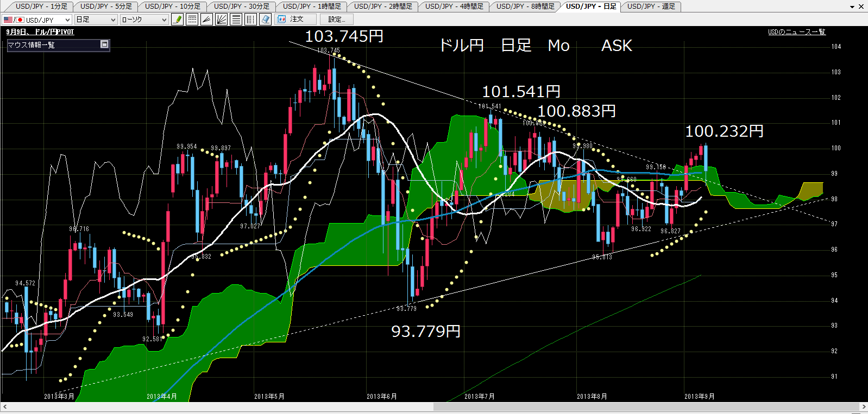Screen dimensions: 868x414
Task: Click the 94.572 price marker on chart
Action: pyautogui.click(x=25, y=283)
